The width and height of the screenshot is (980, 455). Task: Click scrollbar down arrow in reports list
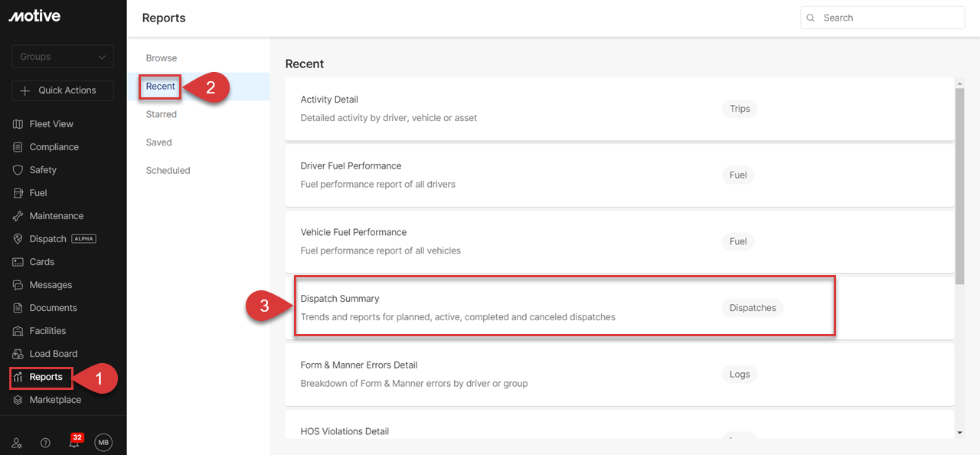click(960, 433)
